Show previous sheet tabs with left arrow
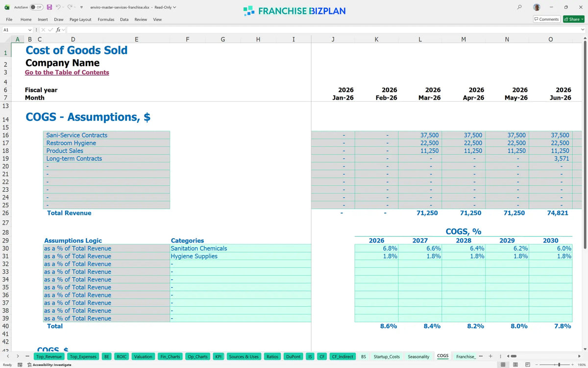 tap(7, 356)
